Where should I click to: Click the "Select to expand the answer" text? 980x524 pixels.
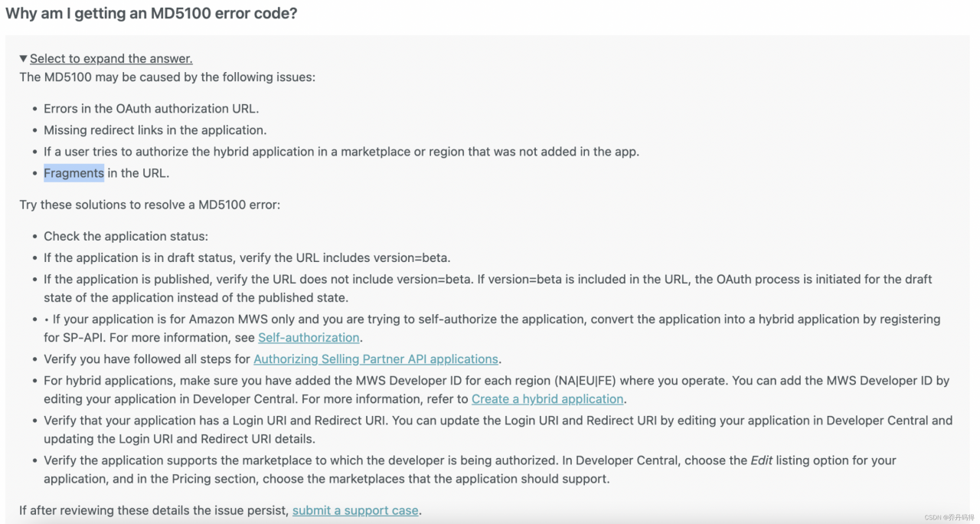pos(111,59)
